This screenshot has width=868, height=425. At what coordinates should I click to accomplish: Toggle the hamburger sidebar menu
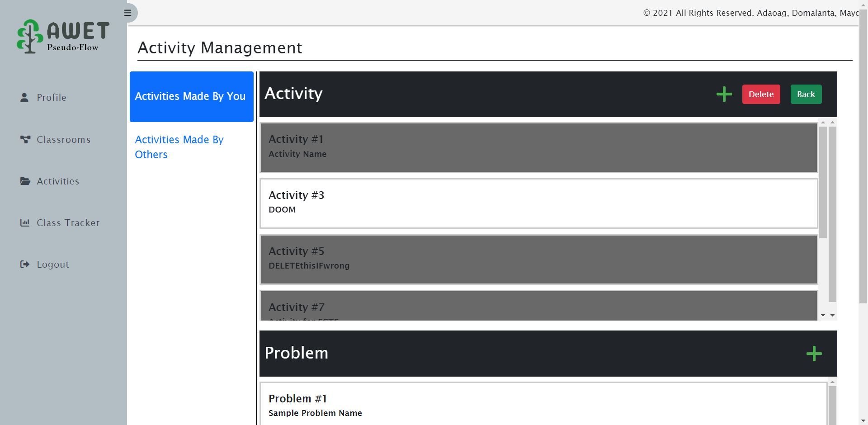click(x=128, y=13)
